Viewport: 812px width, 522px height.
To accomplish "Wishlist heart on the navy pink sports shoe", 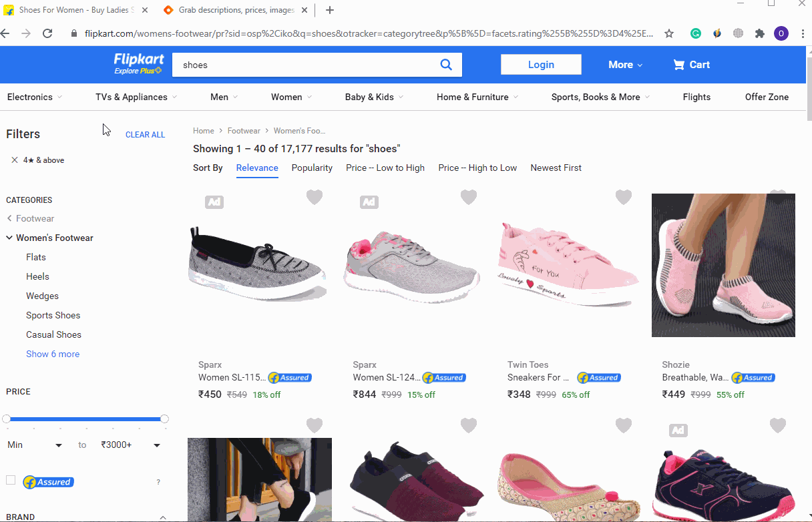I will pos(778,425).
